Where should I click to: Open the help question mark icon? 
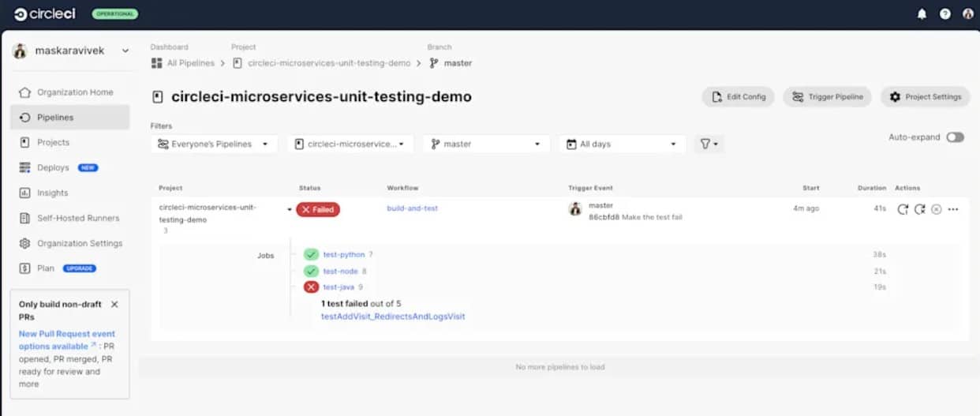[x=944, y=14]
